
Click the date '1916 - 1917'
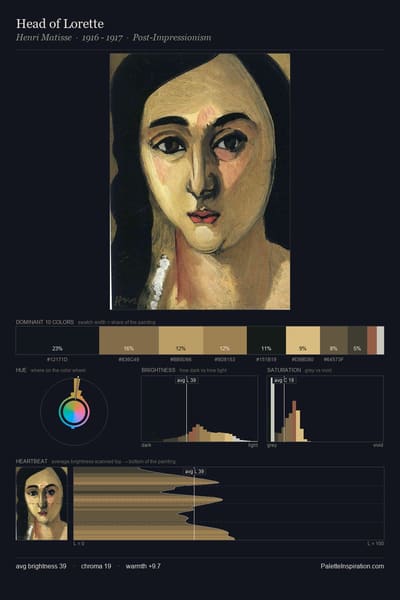102,38
